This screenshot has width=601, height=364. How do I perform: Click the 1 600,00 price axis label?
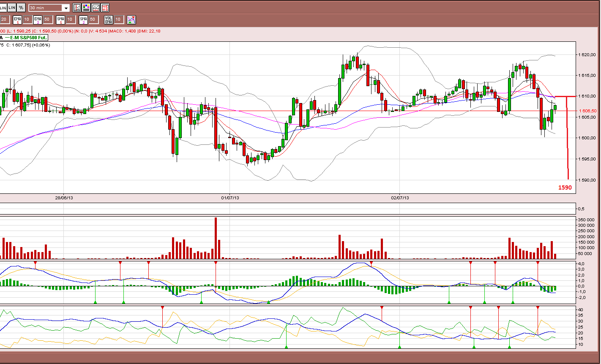tap(587, 138)
